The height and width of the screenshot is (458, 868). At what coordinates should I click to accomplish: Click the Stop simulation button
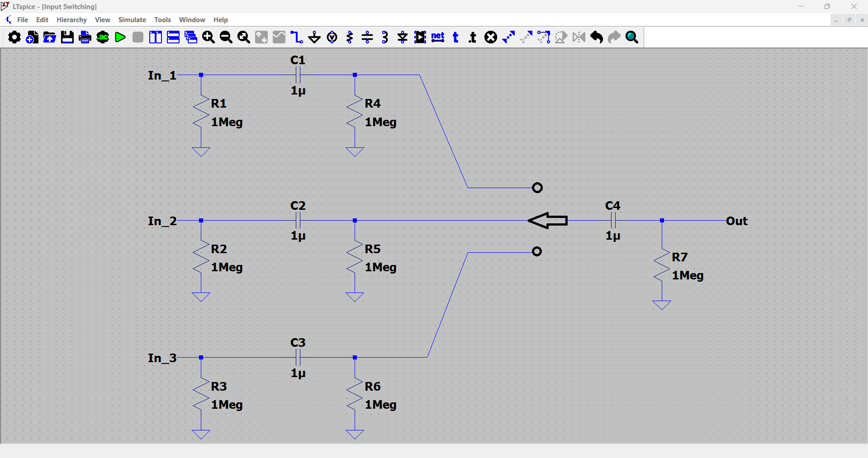[x=138, y=37]
